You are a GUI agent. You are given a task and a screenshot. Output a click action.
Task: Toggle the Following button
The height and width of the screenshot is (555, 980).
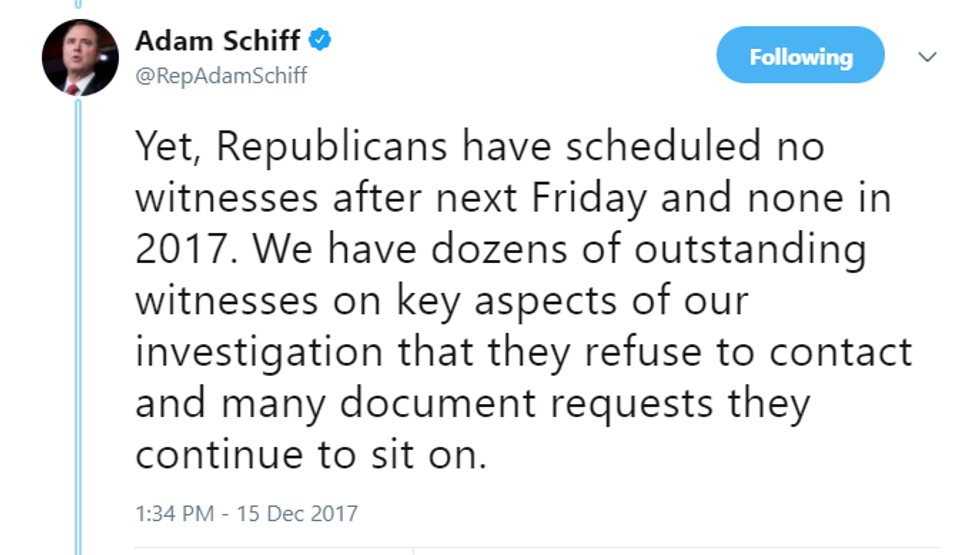click(x=800, y=55)
